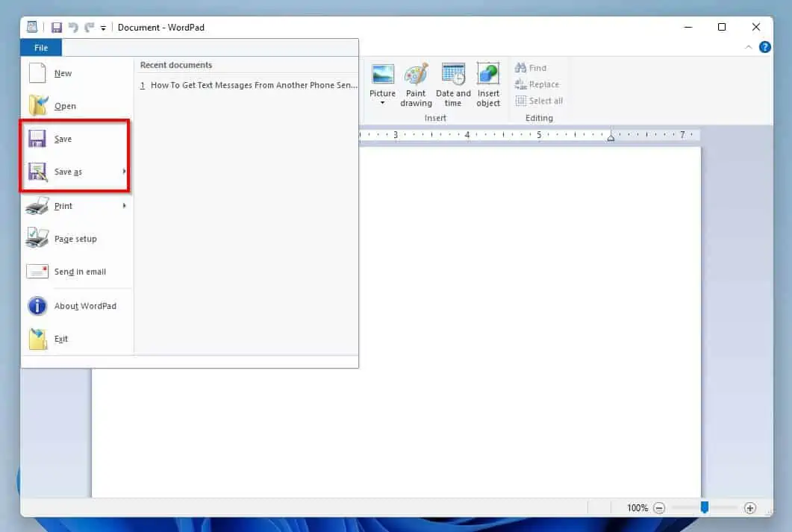
Task: Open About WordPad
Action: 77,306
